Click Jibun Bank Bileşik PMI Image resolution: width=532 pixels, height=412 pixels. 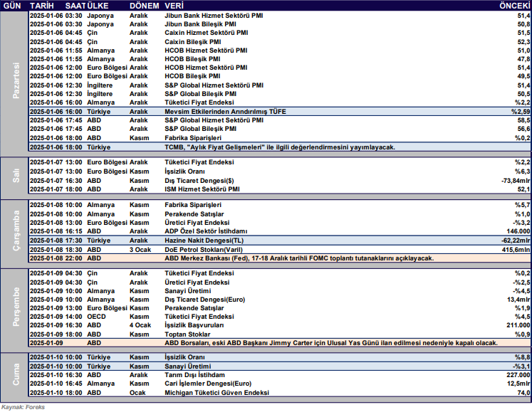(200, 24)
